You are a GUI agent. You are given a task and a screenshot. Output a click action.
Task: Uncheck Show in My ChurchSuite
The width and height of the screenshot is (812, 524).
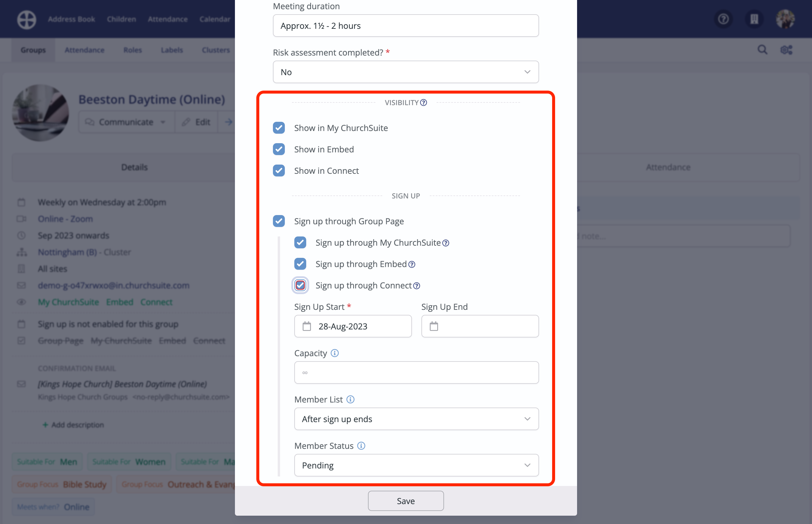[x=279, y=128]
